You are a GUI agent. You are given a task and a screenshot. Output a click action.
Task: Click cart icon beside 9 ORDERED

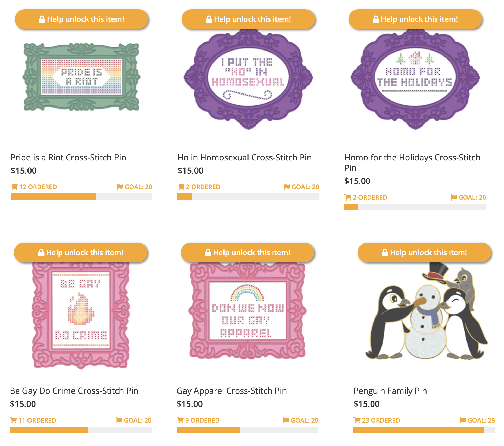pos(180,420)
